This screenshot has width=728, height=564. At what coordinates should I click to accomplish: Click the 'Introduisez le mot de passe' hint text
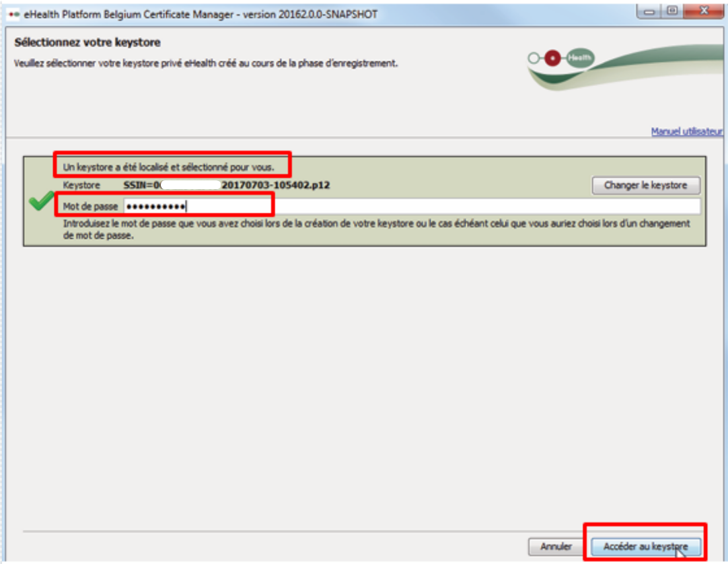point(377,230)
